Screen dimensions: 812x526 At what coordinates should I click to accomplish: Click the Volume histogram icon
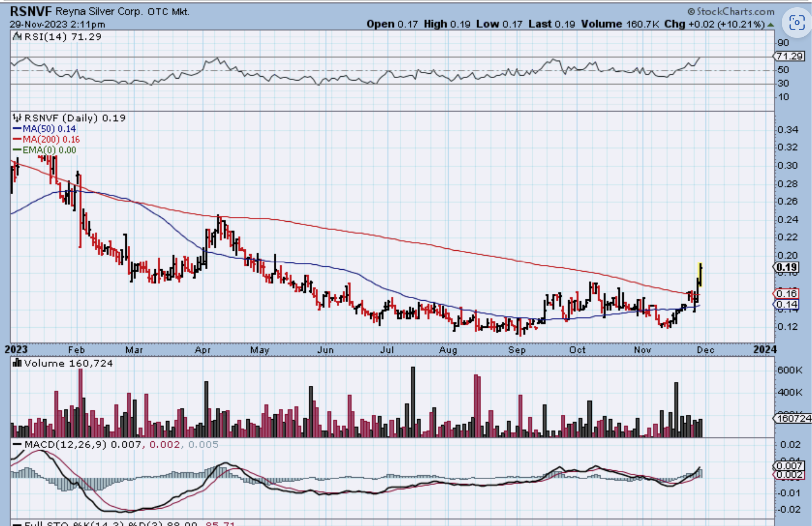pyautogui.click(x=17, y=363)
